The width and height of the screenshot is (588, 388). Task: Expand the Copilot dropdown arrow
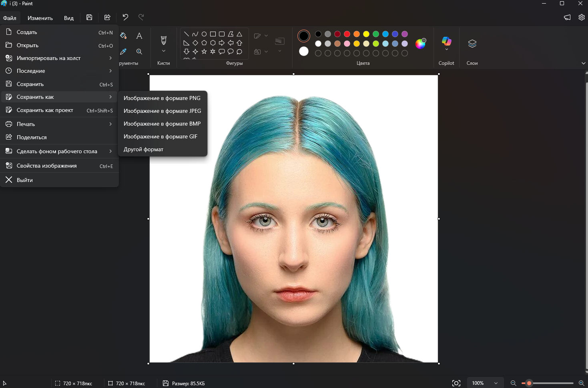(447, 50)
